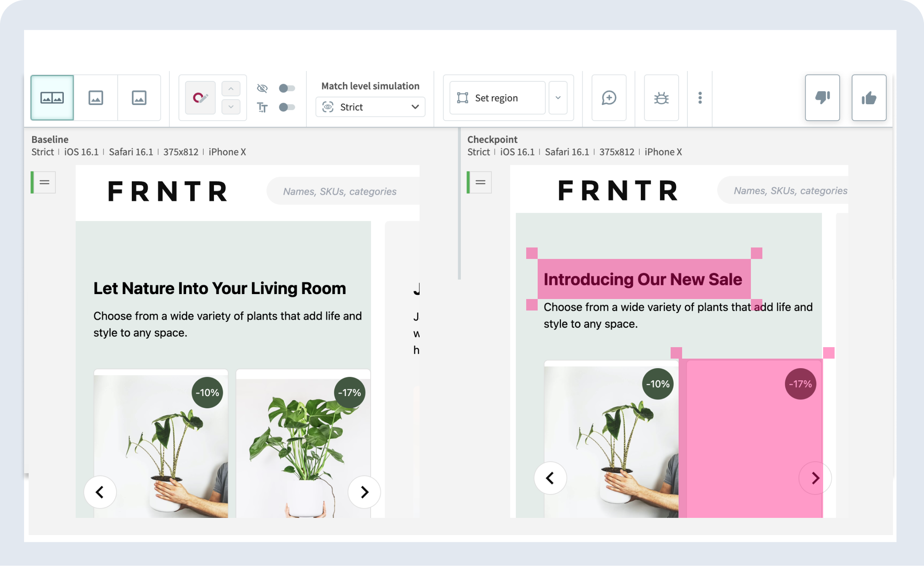Screen dimensions: 924x566
Task: Click the checkpoint carousel left arrow
Action: pyautogui.click(x=550, y=478)
